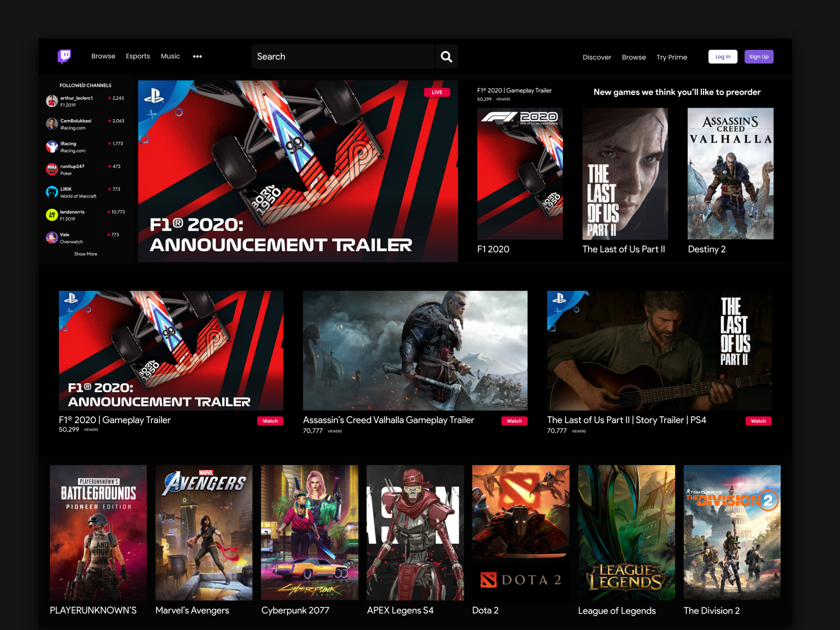This screenshot has width=840, height=630.
Task: Open CemBolukbasi channel avatar
Action: [52, 124]
